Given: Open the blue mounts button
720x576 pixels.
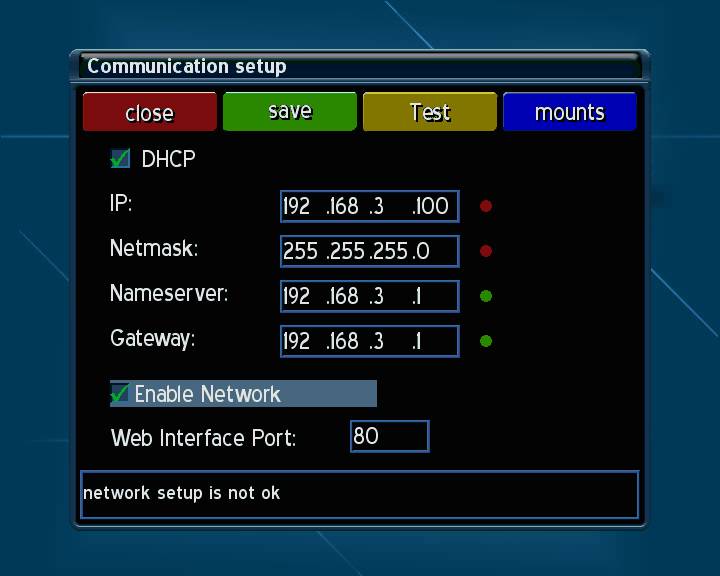Looking at the screenshot, I should [x=569, y=112].
